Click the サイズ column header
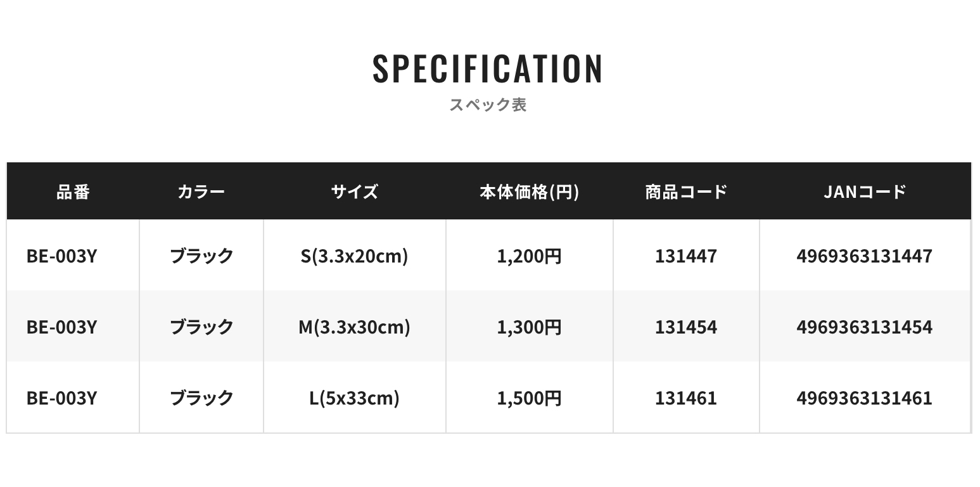 (354, 192)
